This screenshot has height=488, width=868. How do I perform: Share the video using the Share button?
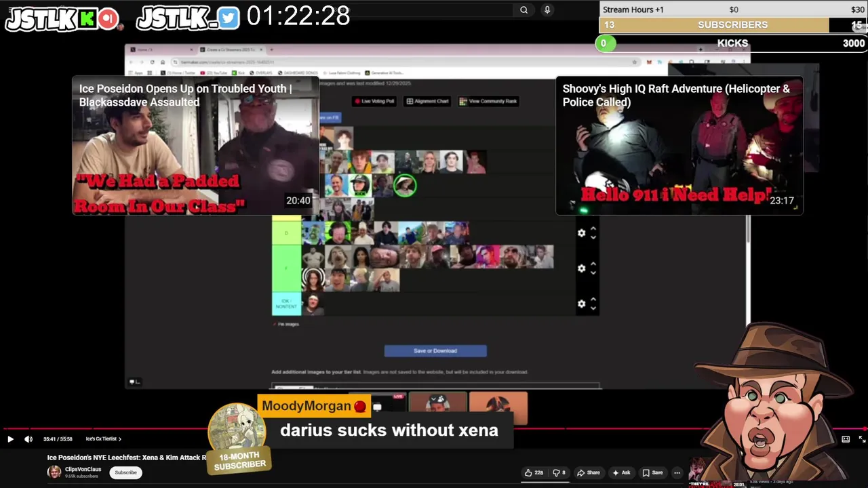tap(589, 472)
